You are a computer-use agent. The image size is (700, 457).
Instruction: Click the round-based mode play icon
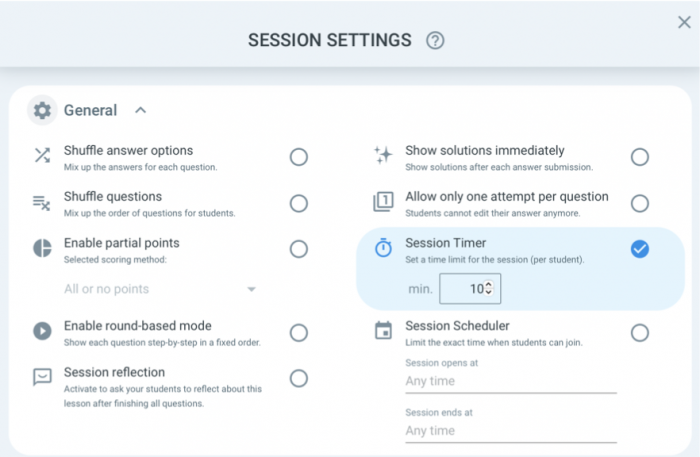point(42,331)
